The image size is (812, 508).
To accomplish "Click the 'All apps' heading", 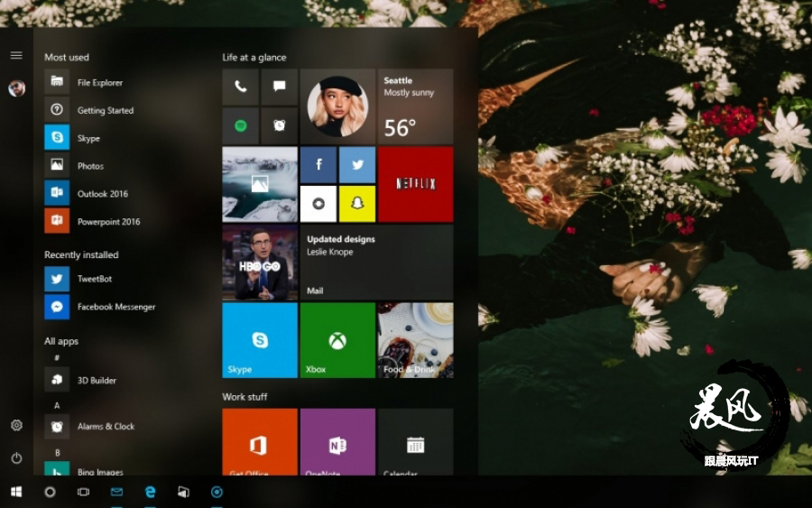I will tap(61, 341).
